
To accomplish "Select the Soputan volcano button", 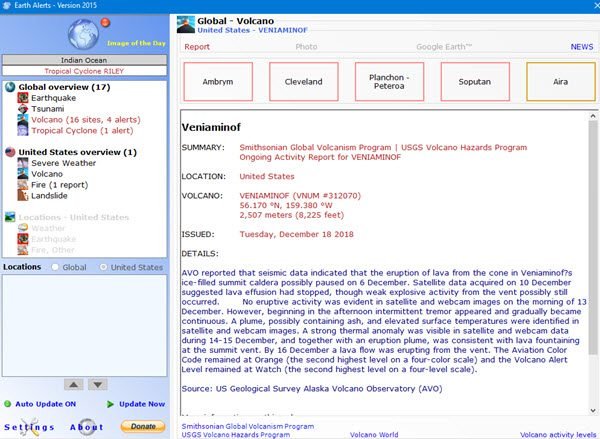I will point(475,82).
